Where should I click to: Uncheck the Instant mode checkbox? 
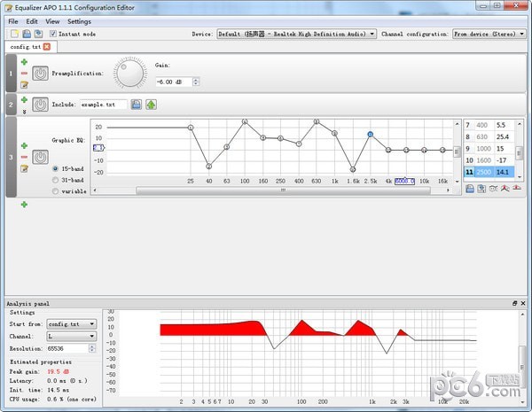(x=53, y=34)
